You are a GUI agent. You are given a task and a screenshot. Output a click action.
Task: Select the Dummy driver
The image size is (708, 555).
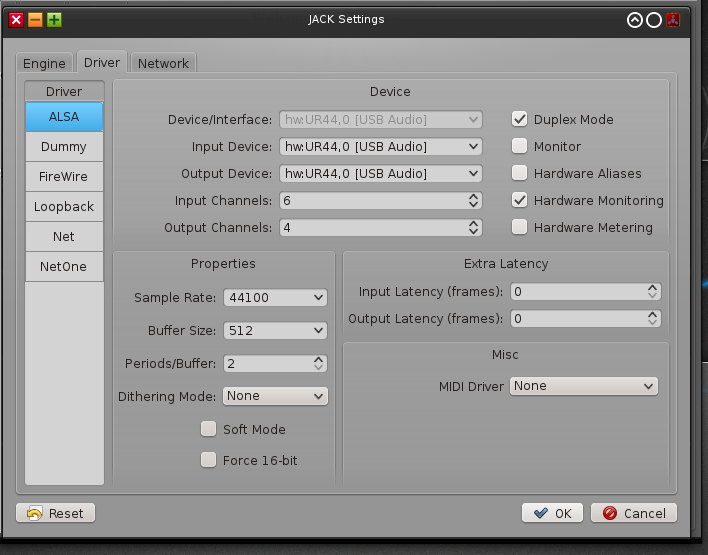point(64,147)
